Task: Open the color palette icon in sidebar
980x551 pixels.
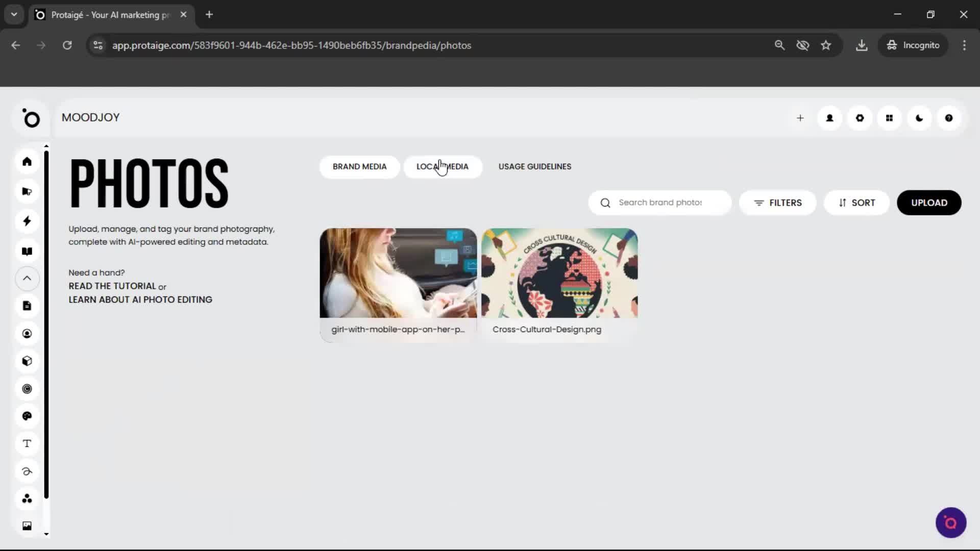Action: [x=27, y=416]
